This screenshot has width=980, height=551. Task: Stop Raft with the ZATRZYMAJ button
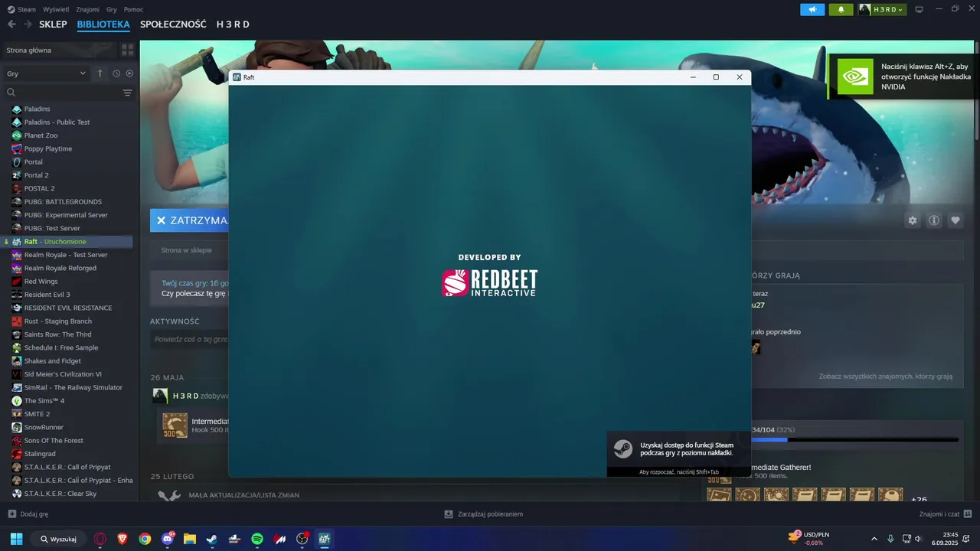pyautogui.click(x=189, y=220)
